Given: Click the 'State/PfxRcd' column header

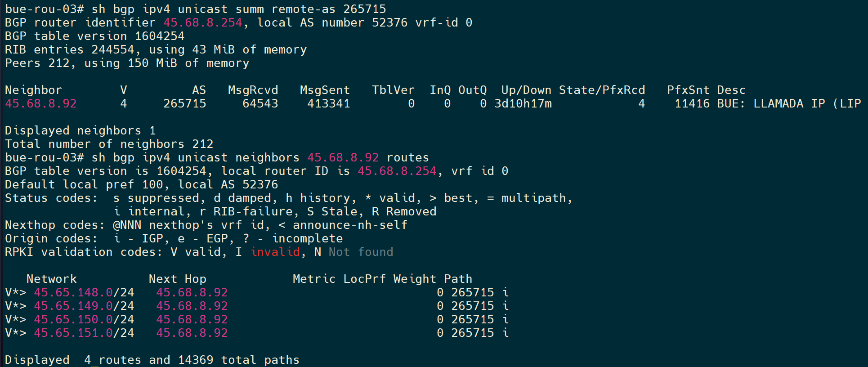Looking at the screenshot, I should [602, 90].
